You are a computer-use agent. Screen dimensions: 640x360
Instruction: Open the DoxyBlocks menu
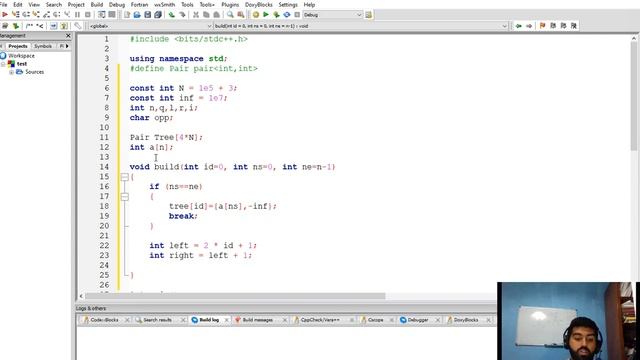pos(258,4)
